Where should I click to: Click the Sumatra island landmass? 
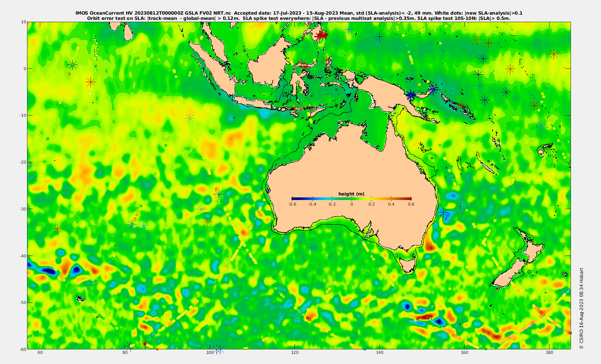pos(213,70)
